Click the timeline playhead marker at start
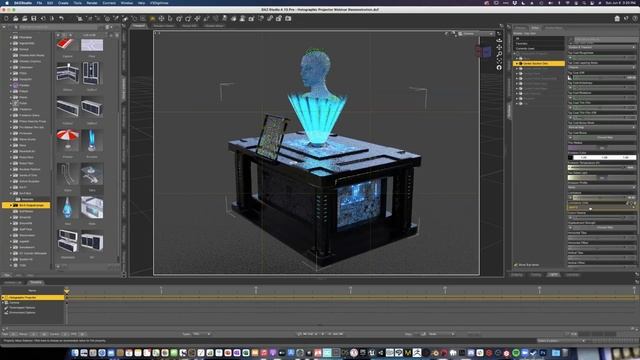Screen dimensions: 640x360 (x=67, y=291)
